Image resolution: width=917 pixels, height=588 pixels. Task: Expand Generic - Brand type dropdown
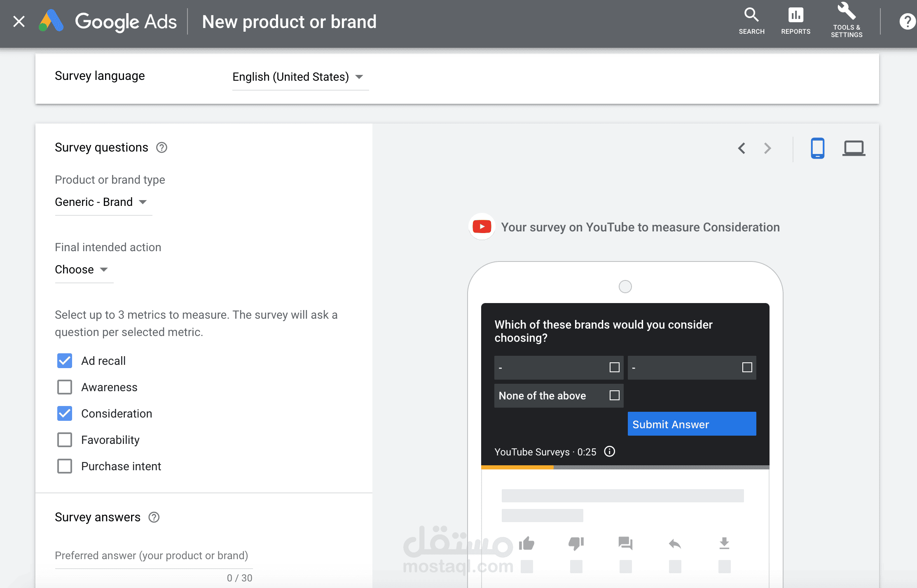click(103, 202)
